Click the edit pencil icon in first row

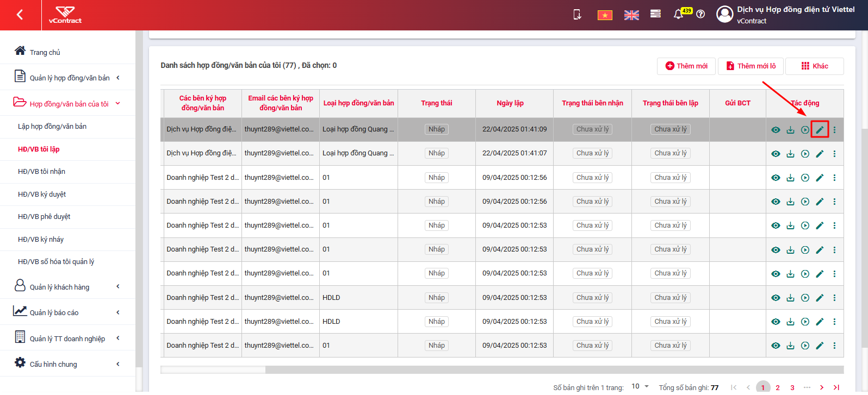(x=820, y=130)
